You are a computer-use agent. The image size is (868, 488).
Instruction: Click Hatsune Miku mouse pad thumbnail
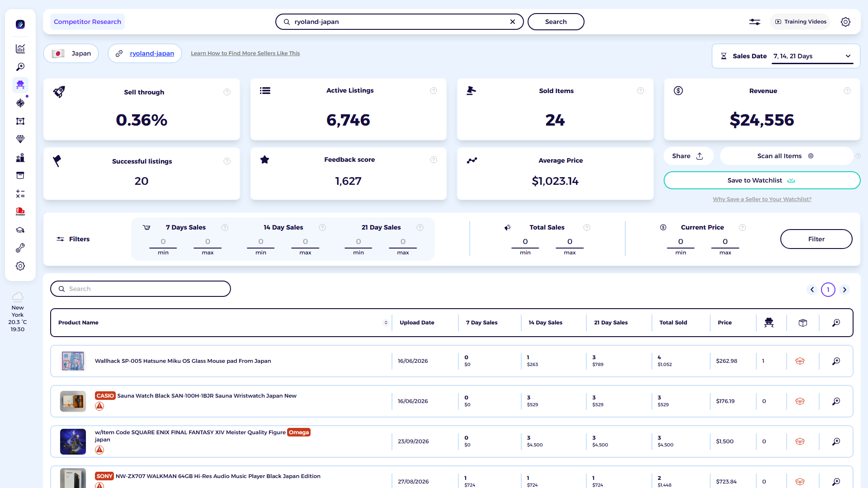point(73,361)
